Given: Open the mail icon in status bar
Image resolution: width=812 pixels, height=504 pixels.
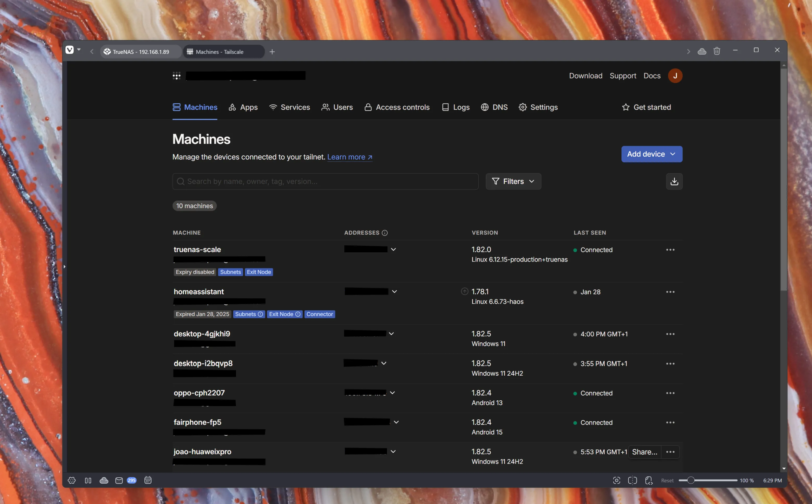Looking at the screenshot, I should click(x=119, y=480).
